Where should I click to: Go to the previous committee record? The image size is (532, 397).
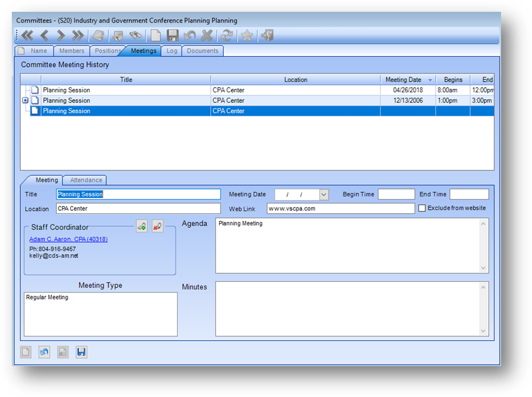[44, 35]
